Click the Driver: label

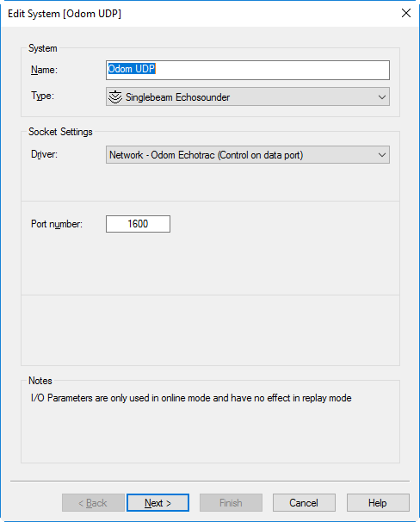click(44, 154)
